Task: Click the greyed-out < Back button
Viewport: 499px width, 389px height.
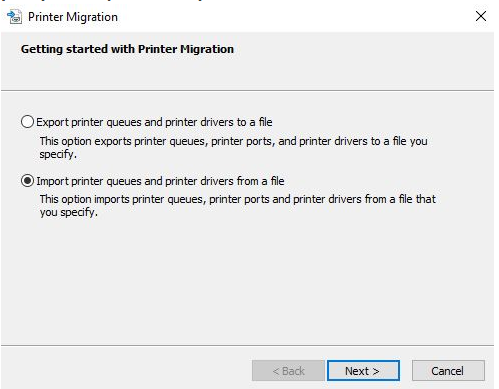Action: click(288, 371)
